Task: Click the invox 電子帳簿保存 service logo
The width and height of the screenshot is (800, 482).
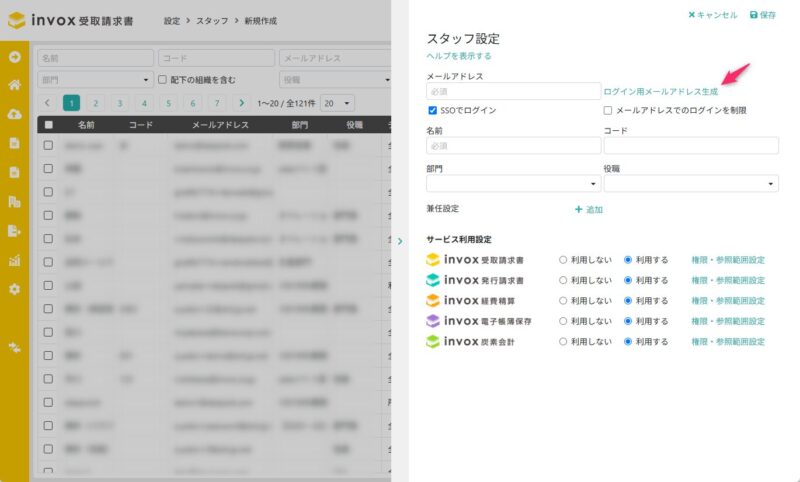Action: pyautogui.click(x=479, y=321)
